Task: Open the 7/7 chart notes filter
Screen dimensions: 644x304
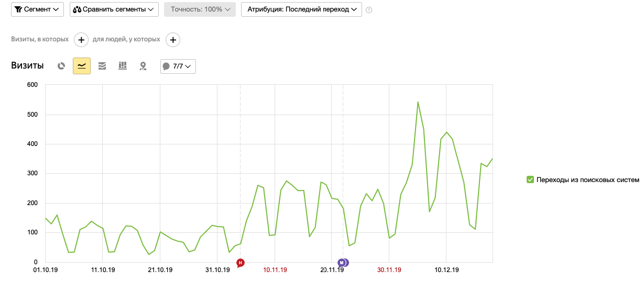Action: tap(178, 66)
